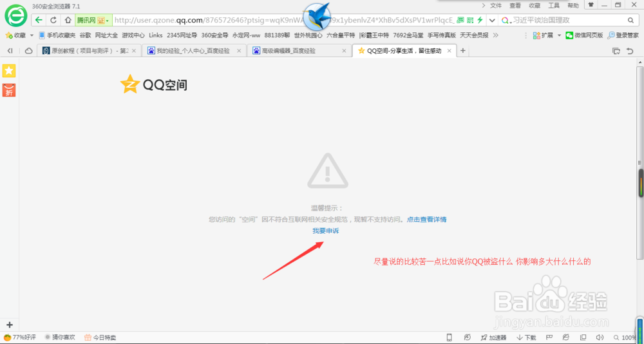Add sidebar item with plus icon
This screenshot has width=644, height=344.
10,325
